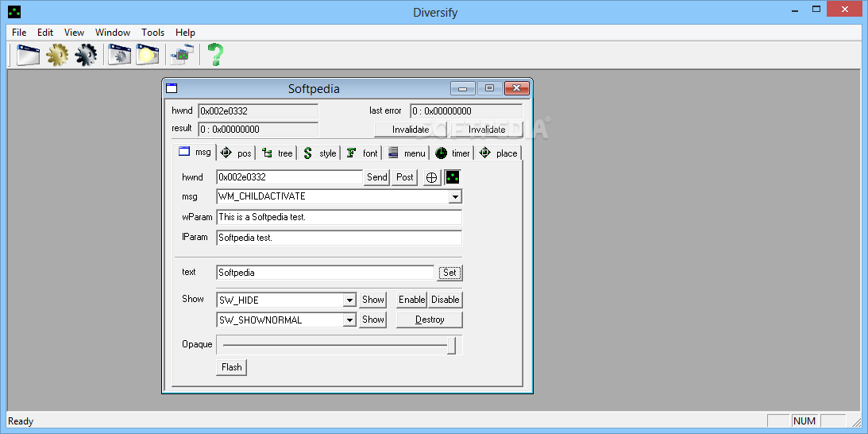
Task: Click the top read-only hwnd field
Action: point(258,110)
